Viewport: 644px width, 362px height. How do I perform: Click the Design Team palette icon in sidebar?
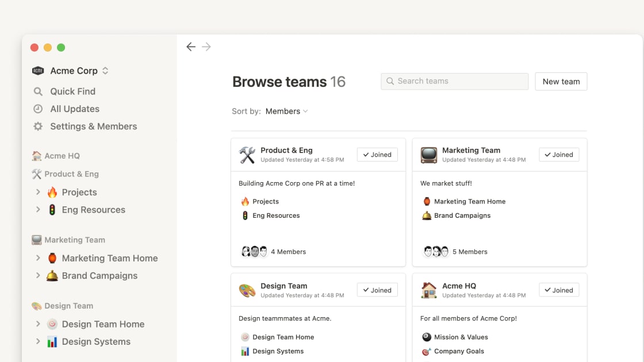(x=37, y=306)
